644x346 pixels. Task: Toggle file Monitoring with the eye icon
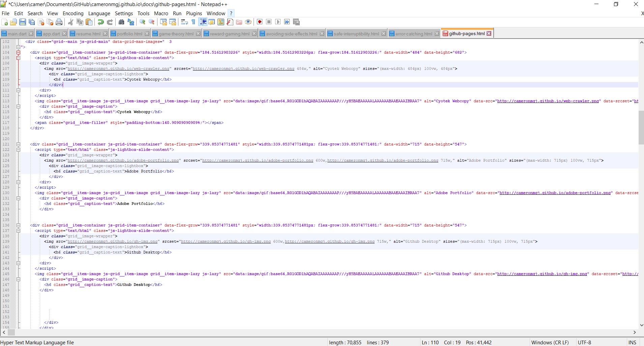[248, 22]
